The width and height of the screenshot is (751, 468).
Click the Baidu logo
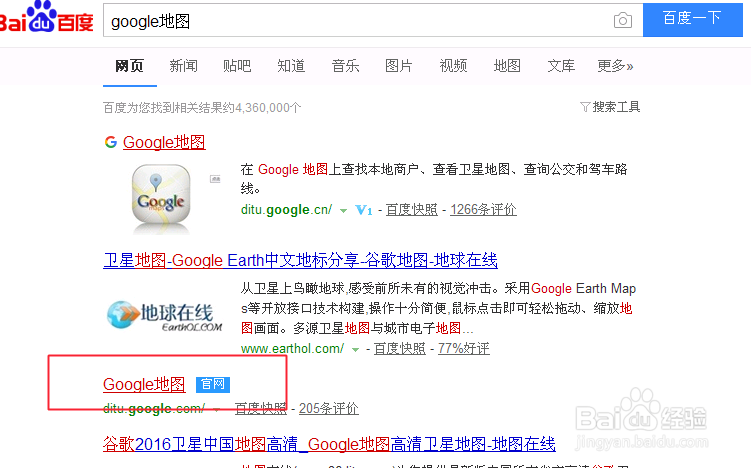tap(46, 18)
